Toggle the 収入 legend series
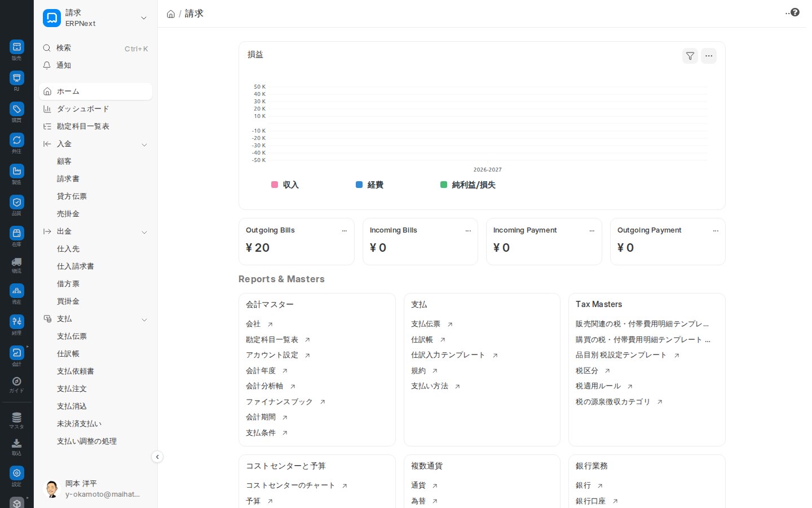 [285, 185]
